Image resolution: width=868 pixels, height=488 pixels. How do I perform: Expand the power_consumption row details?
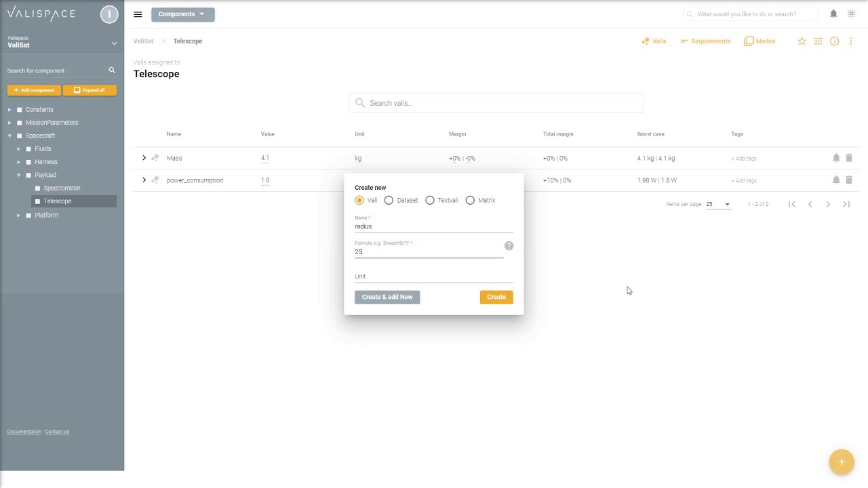[144, 180]
